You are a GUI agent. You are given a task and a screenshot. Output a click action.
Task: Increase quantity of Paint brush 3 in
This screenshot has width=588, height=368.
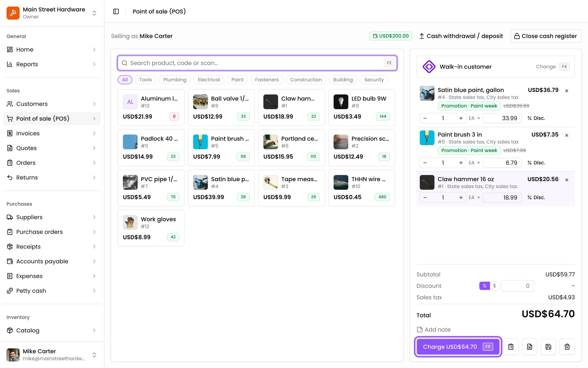pos(461,163)
